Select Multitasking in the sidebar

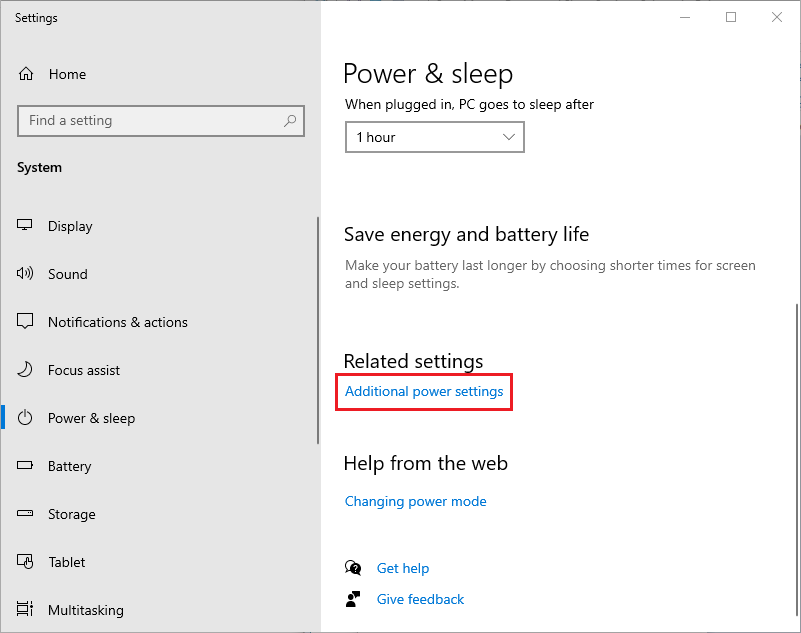85,610
